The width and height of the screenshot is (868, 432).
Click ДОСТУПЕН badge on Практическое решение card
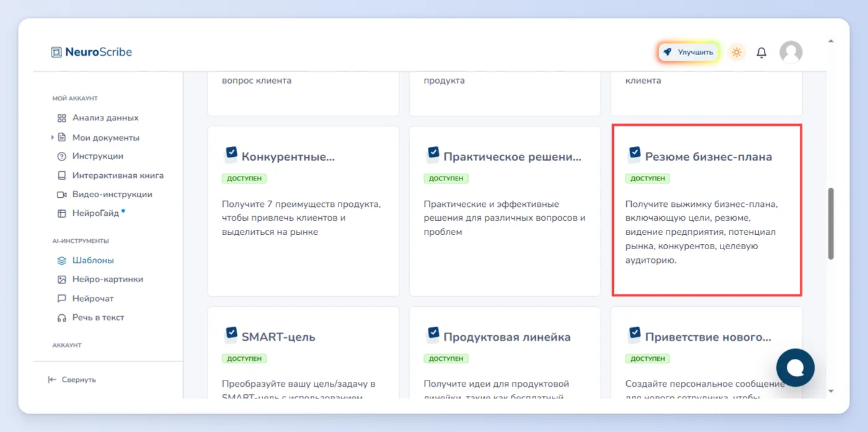tap(446, 179)
